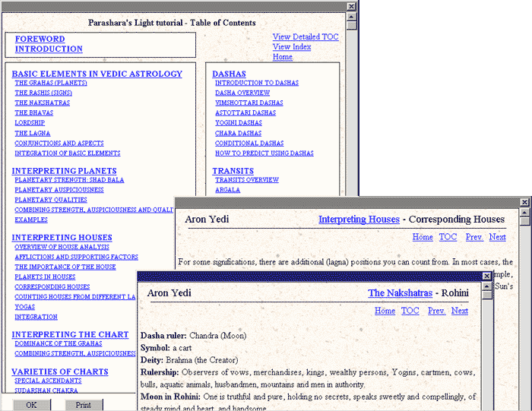Click Next in Corresponding Houses window
The height and width of the screenshot is (411, 532).
[497, 237]
